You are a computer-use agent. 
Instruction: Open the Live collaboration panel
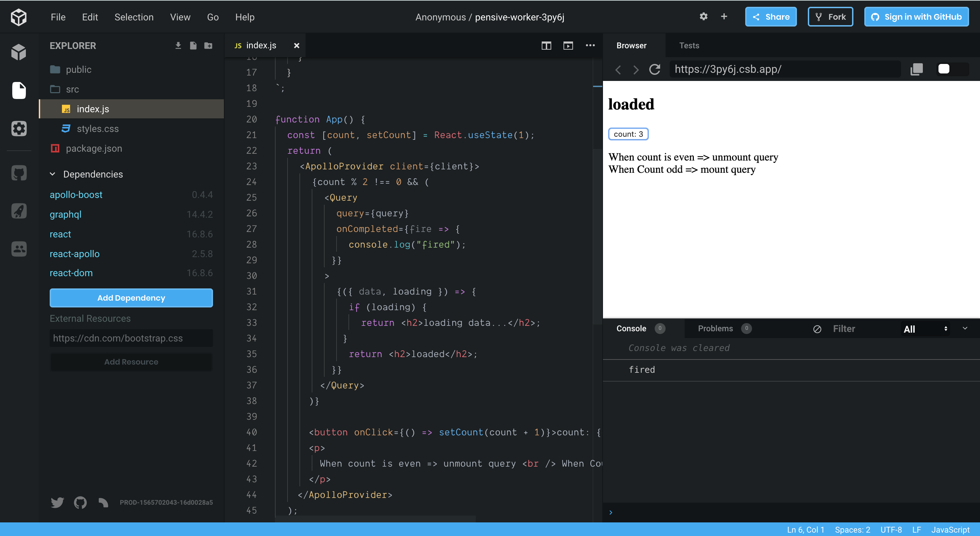(x=19, y=249)
